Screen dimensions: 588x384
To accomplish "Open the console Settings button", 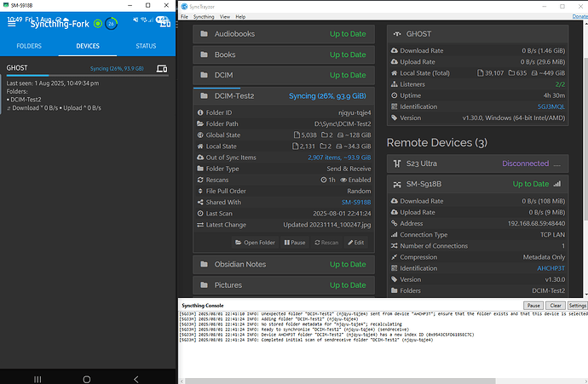I will (x=577, y=306).
